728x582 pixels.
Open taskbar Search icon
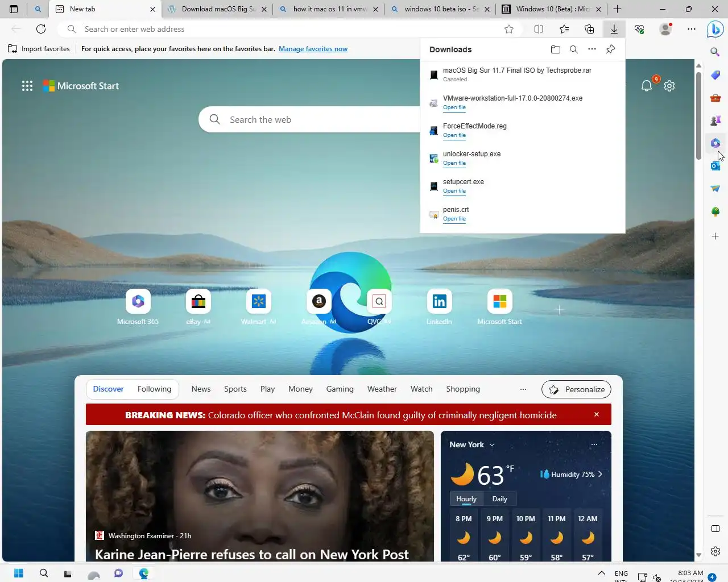coord(43,573)
